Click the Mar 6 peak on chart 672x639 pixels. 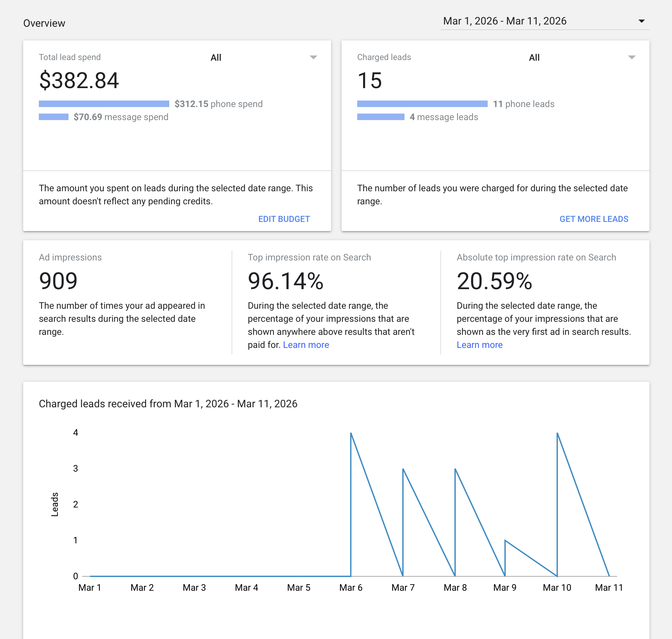[x=351, y=433]
